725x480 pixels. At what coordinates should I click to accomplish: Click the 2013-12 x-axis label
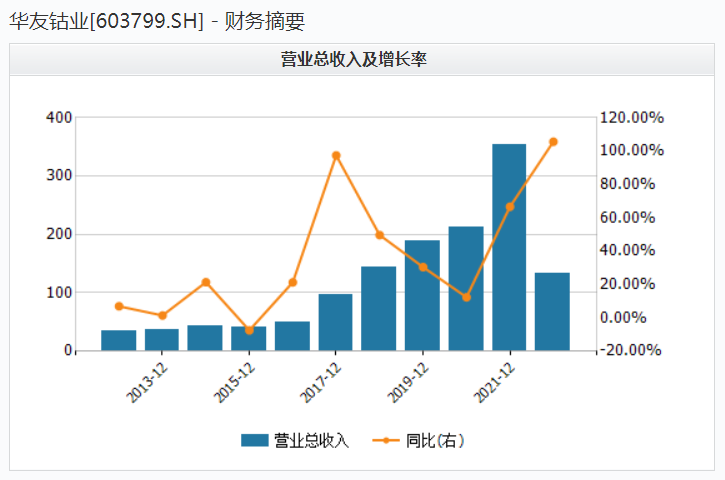pyautogui.click(x=146, y=381)
